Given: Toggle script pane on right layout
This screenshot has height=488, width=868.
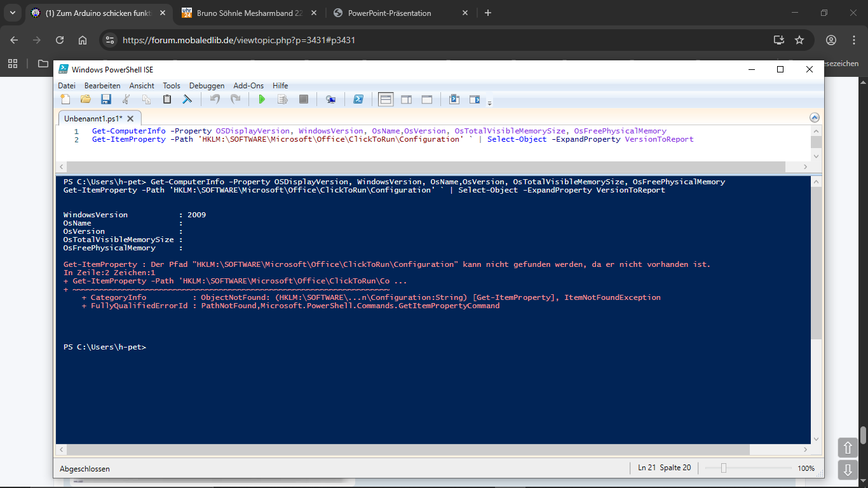Looking at the screenshot, I should (x=406, y=99).
